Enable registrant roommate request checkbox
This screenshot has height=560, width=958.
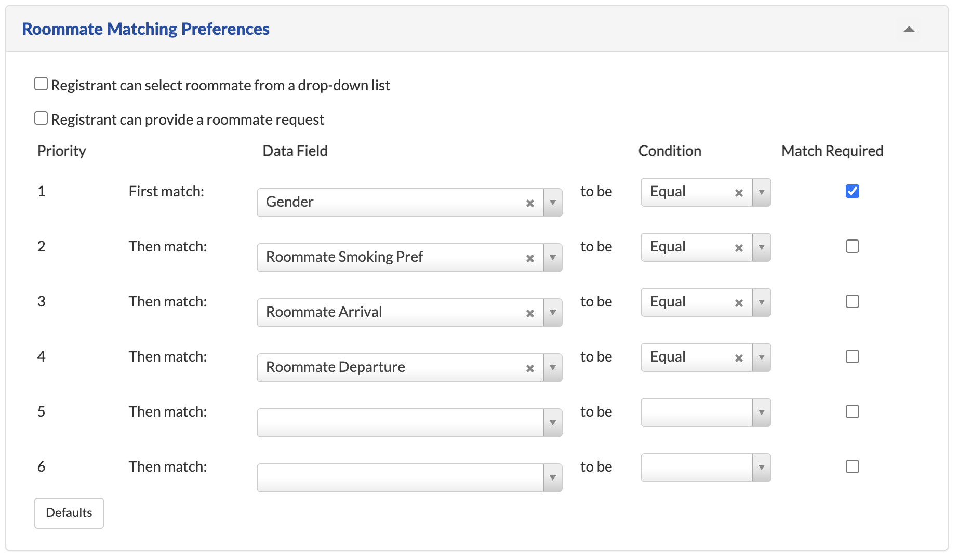tap(41, 118)
